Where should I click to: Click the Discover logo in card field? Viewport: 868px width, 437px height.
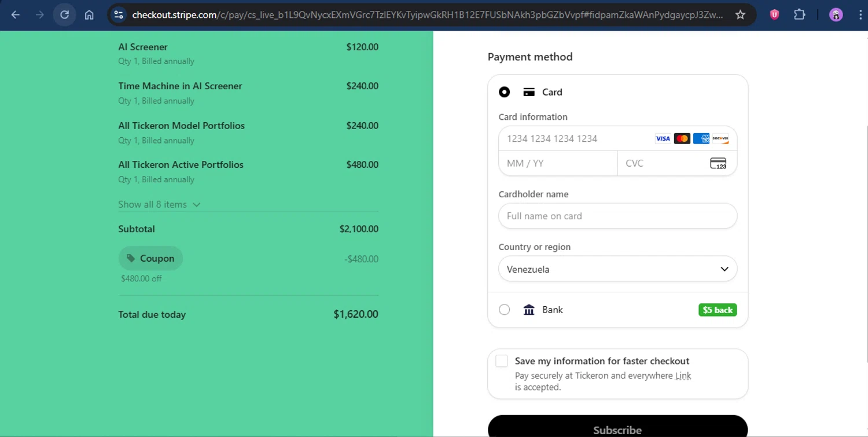pyautogui.click(x=720, y=138)
